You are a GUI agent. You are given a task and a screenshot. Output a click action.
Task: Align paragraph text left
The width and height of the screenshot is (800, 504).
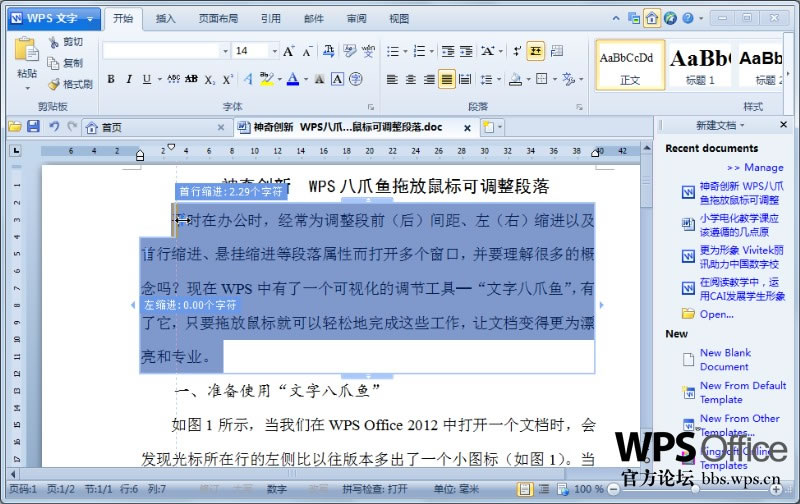point(392,79)
